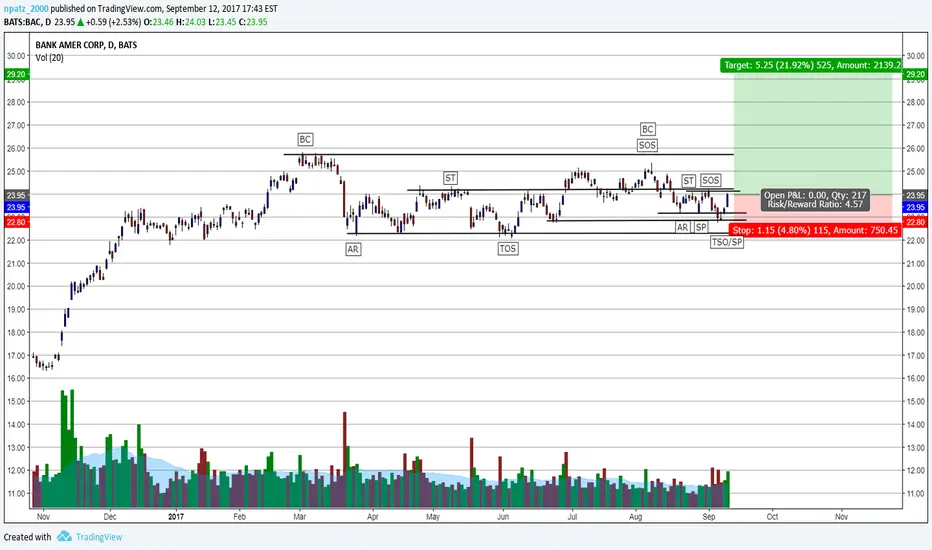Click the Sep label on time axis

click(709, 517)
